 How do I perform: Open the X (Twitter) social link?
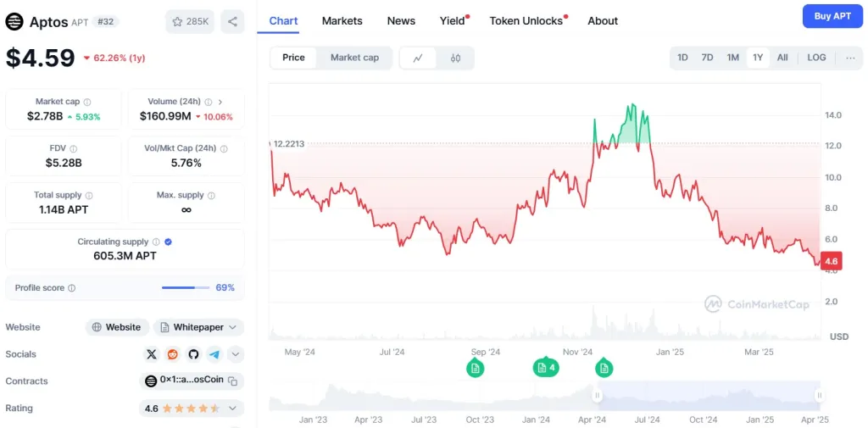[x=152, y=354]
